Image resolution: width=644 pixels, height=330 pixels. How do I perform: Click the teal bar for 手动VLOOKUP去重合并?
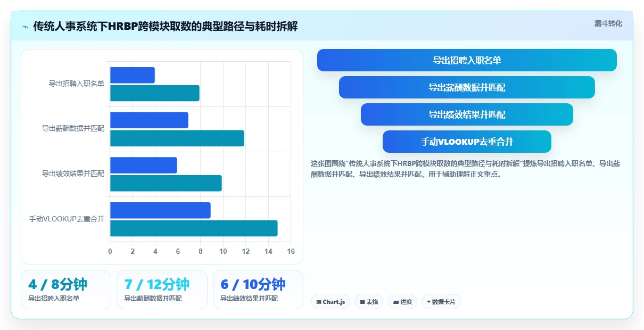(x=194, y=228)
